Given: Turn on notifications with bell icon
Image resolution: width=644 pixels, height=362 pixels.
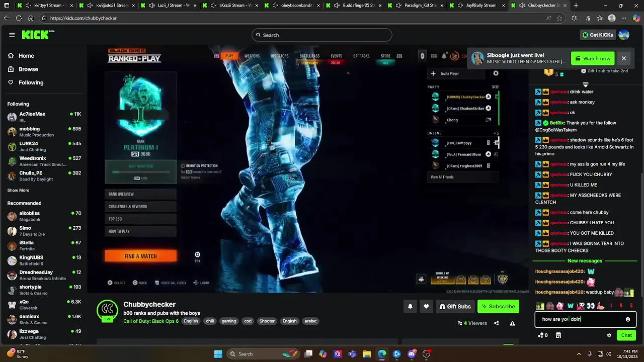Looking at the screenshot, I should coord(410,306).
